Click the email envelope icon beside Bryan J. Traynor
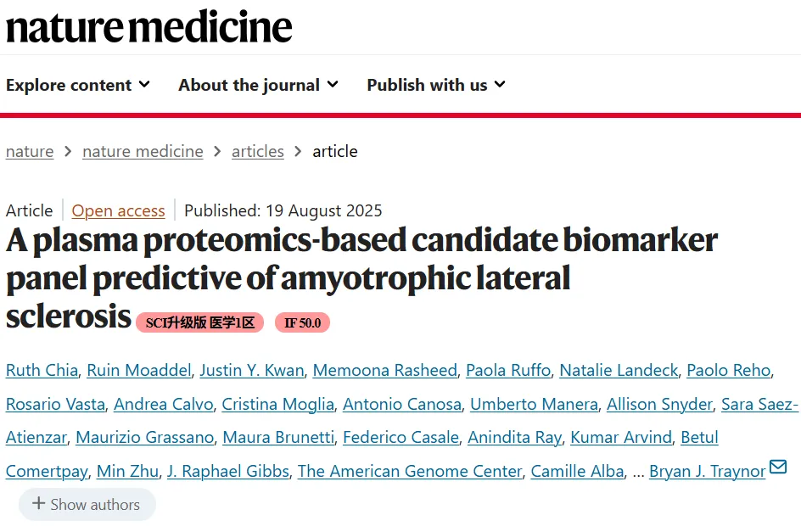Viewport: 801px width, 532px height. [777, 468]
